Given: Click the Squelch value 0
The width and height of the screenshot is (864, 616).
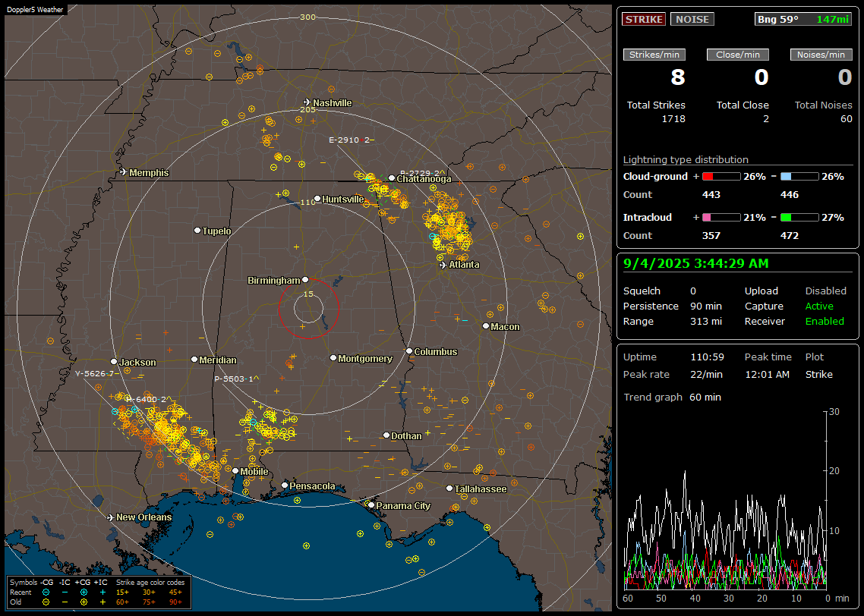Looking at the screenshot, I should pos(693,291).
